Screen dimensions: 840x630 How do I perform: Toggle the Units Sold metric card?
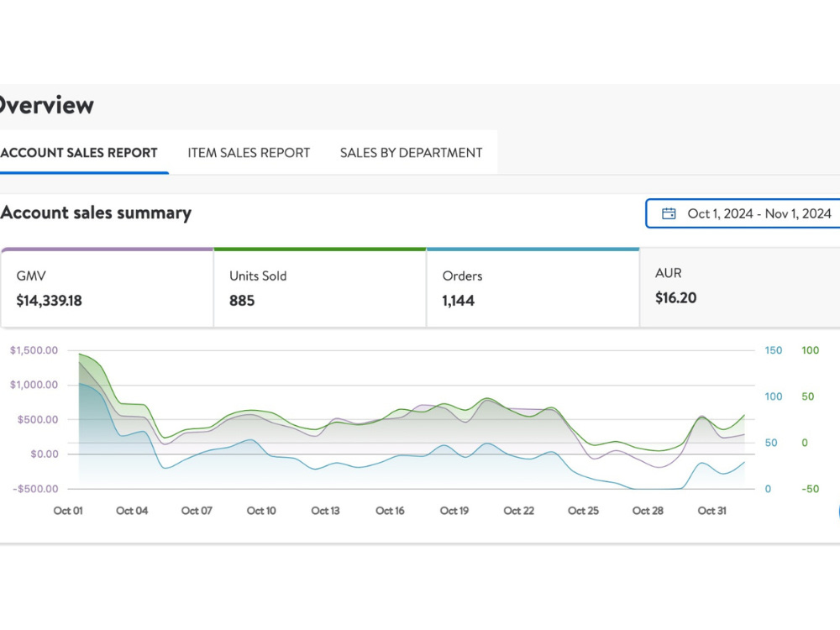pyautogui.click(x=320, y=288)
